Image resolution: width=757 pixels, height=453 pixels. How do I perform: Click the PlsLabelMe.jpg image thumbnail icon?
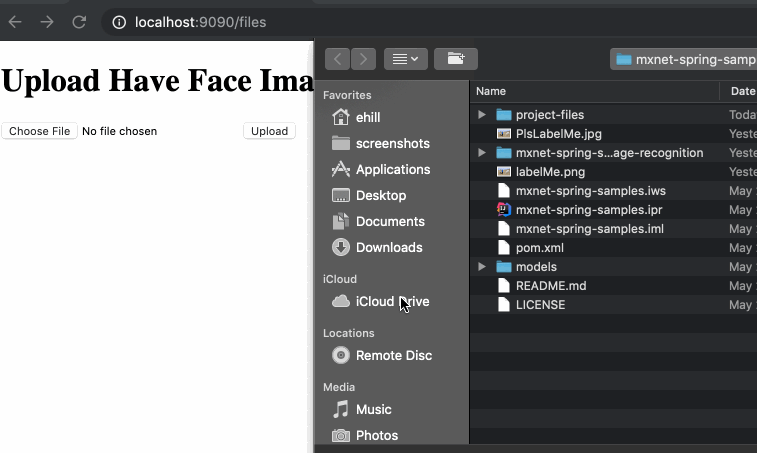pyautogui.click(x=504, y=134)
